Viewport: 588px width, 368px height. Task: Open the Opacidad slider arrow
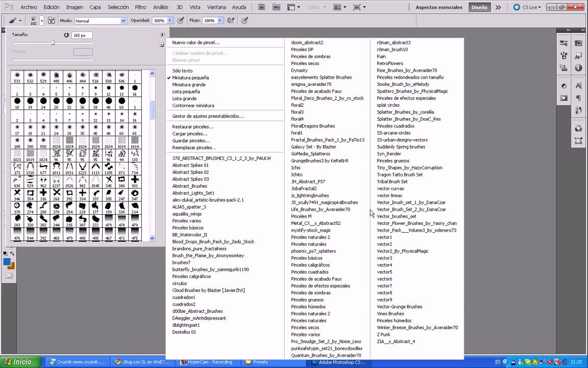tap(169, 20)
